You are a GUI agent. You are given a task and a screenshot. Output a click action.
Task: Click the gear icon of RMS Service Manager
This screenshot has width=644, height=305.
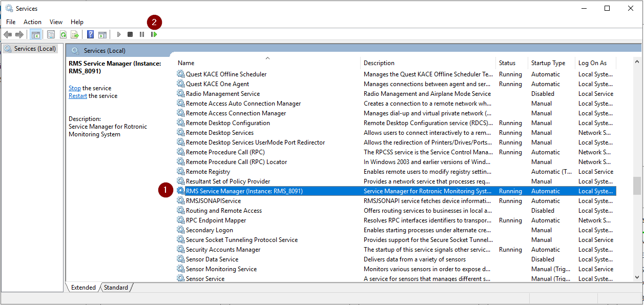[180, 191]
